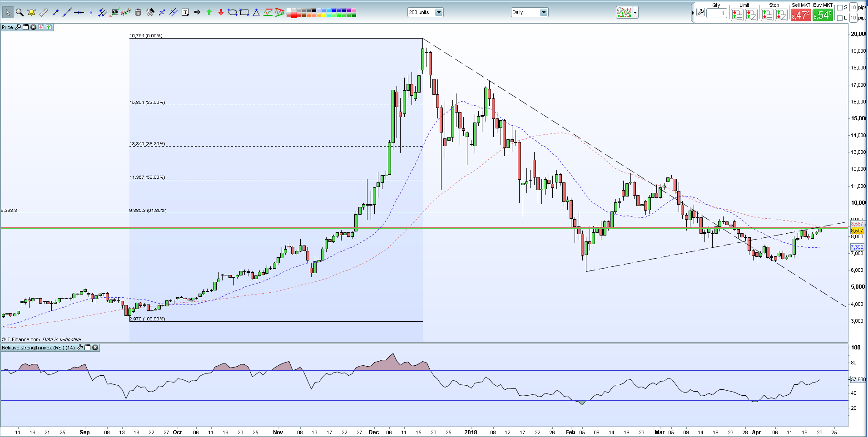Click the 7,392 moving average price tag

click(x=857, y=247)
